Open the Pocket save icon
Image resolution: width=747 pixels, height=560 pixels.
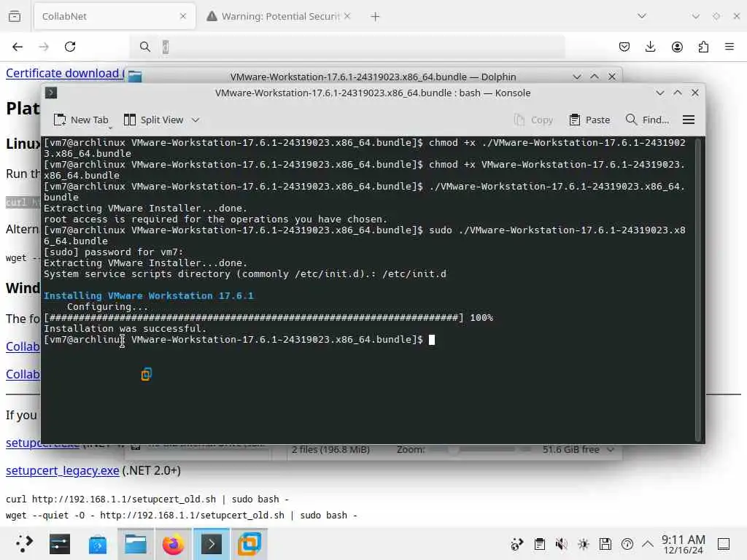tap(624, 47)
